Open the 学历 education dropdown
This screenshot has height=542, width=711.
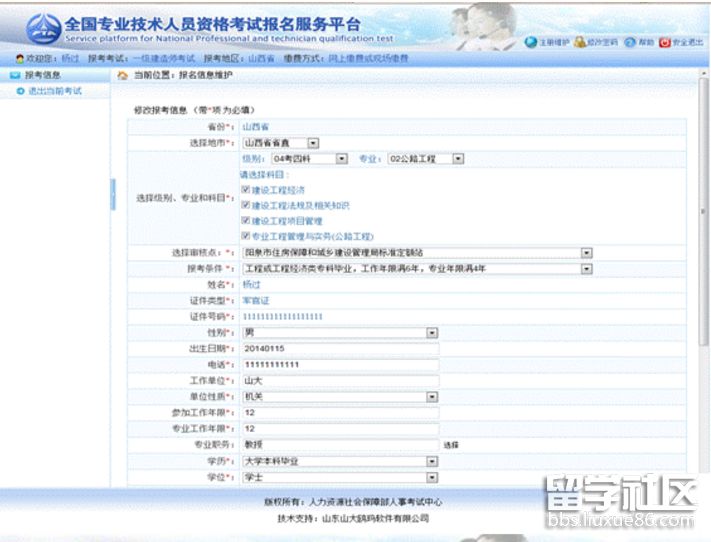coord(432,461)
